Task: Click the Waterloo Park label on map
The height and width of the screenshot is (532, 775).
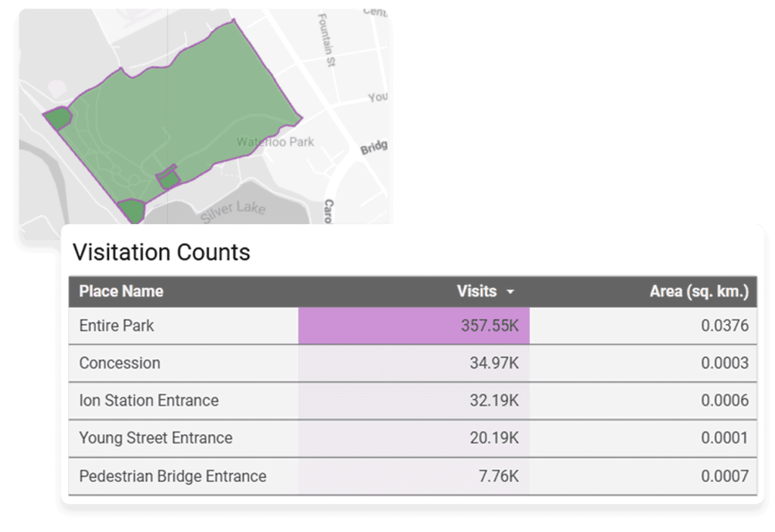Action: coord(275,142)
